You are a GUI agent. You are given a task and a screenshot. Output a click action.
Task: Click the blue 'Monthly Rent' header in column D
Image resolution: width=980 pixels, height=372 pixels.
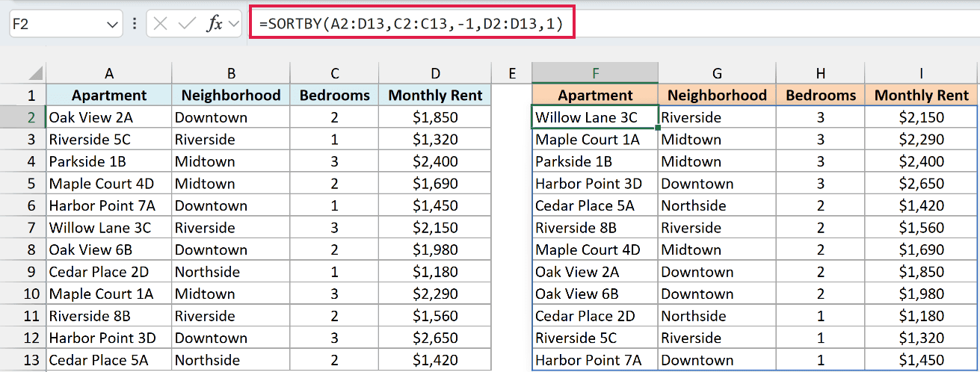pos(436,95)
